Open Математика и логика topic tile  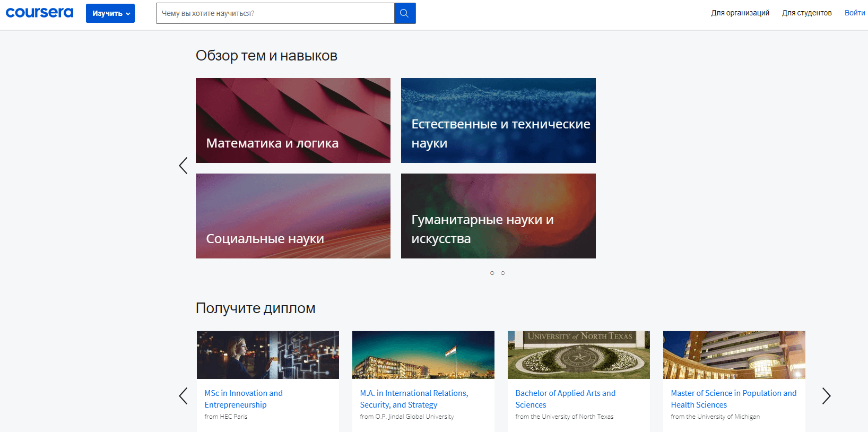click(x=293, y=120)
